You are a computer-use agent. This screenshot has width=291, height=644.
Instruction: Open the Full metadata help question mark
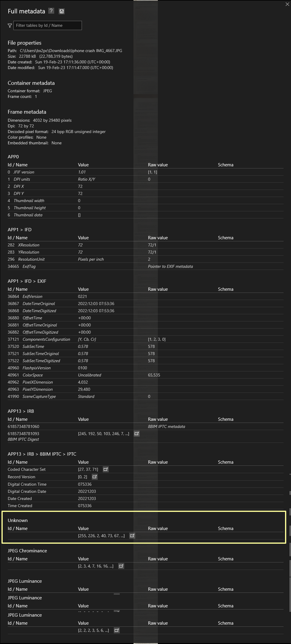tap(51, 11)
